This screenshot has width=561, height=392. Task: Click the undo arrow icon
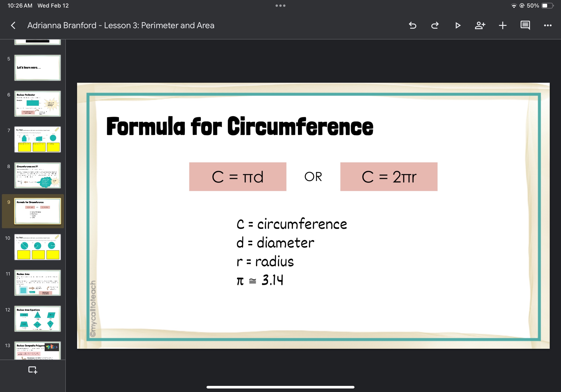(413, 25)
